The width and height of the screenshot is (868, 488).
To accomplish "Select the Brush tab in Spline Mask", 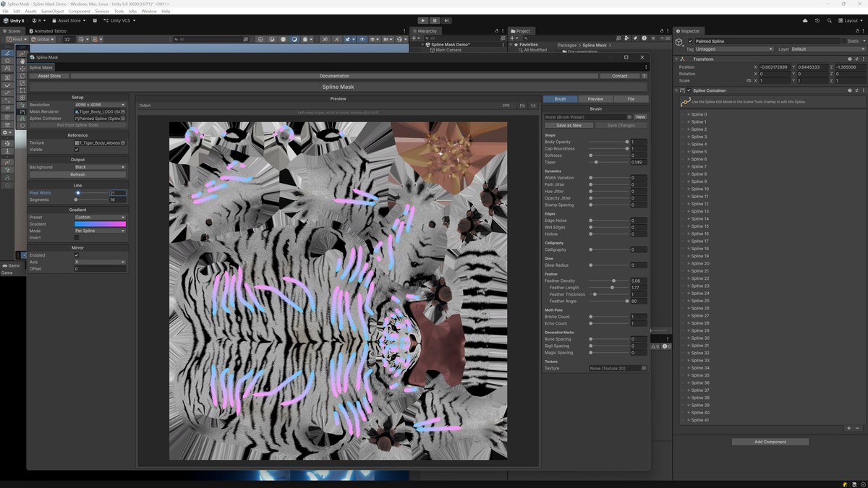I will 560,99.
